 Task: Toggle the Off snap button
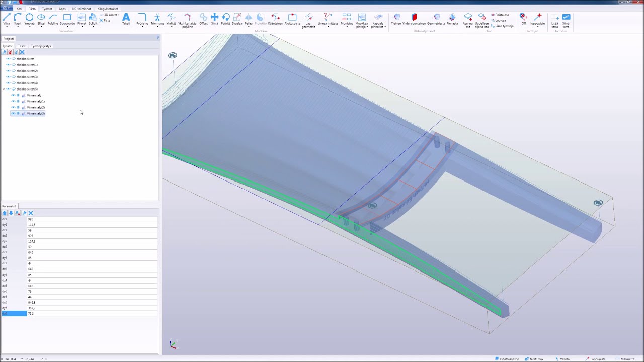pos(523,19)
